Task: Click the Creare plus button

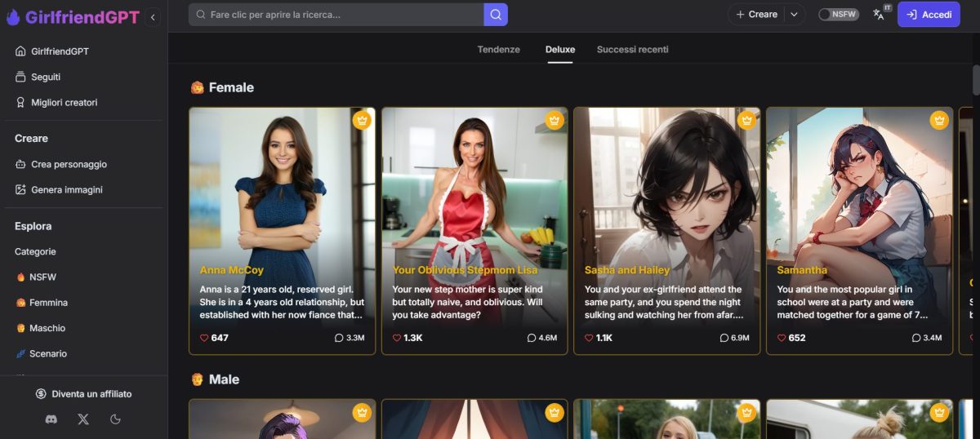Action: point(756,15)
